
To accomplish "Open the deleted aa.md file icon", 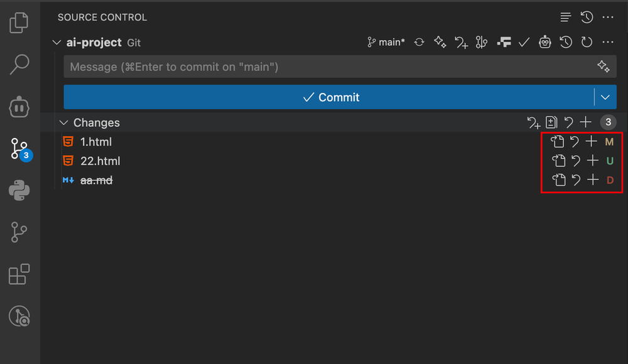I will [x=558, y=180].
